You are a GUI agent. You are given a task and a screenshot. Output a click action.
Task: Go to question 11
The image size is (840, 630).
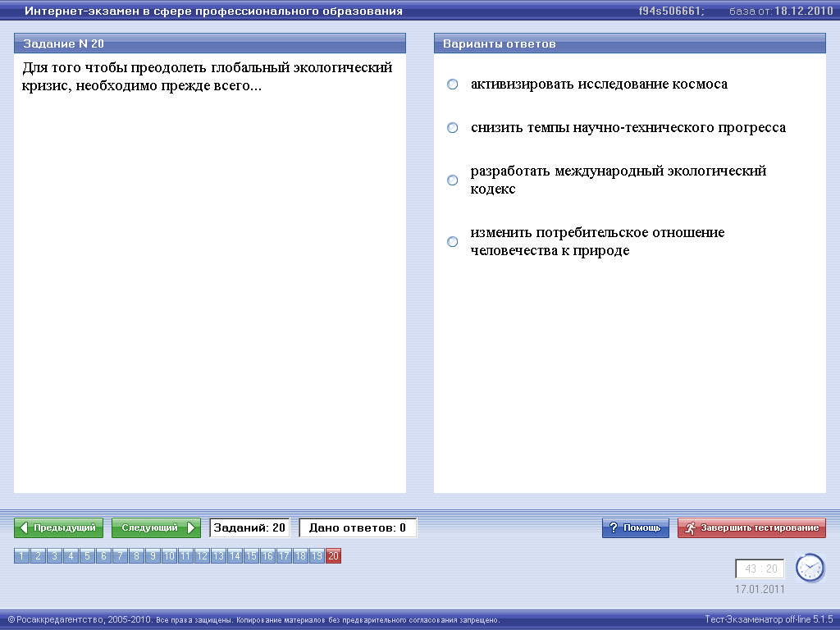(185, 556)
